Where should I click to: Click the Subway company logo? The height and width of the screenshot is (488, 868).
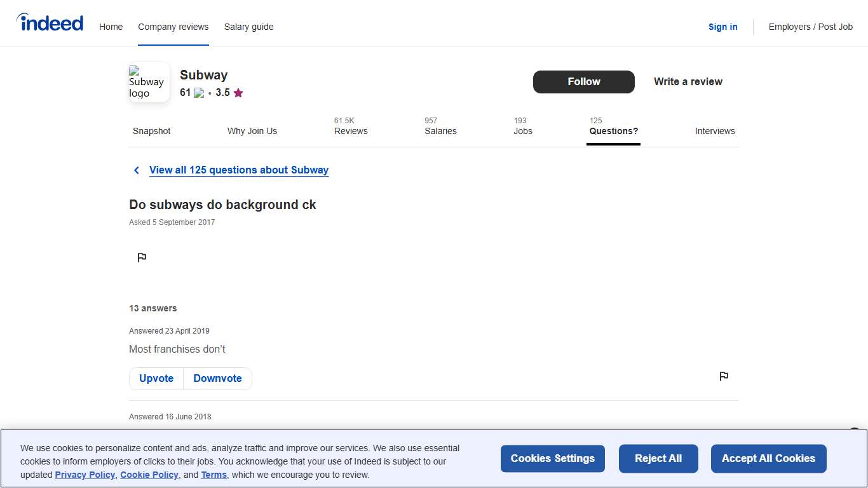(x=149, y=82)
